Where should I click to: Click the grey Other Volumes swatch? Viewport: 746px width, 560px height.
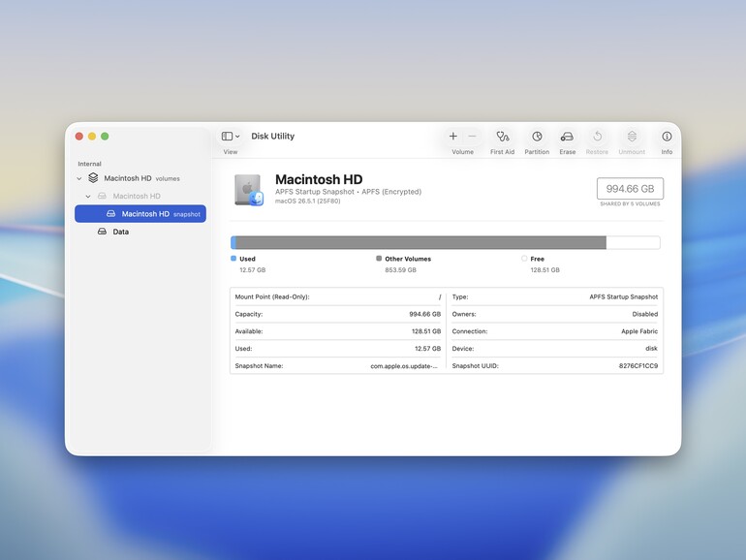[x=379, y=259]
